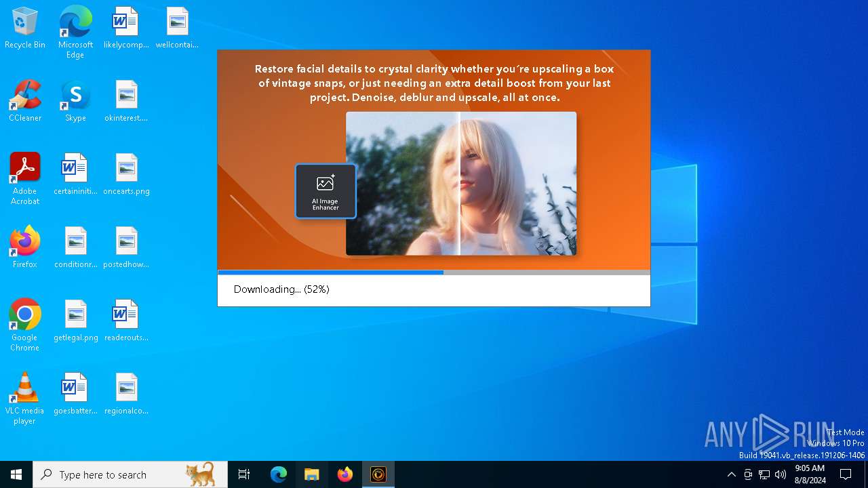This screenshot has width=868, height=488.
Task: Open the clock showing 9:05 AM
Action: (810, 474)
